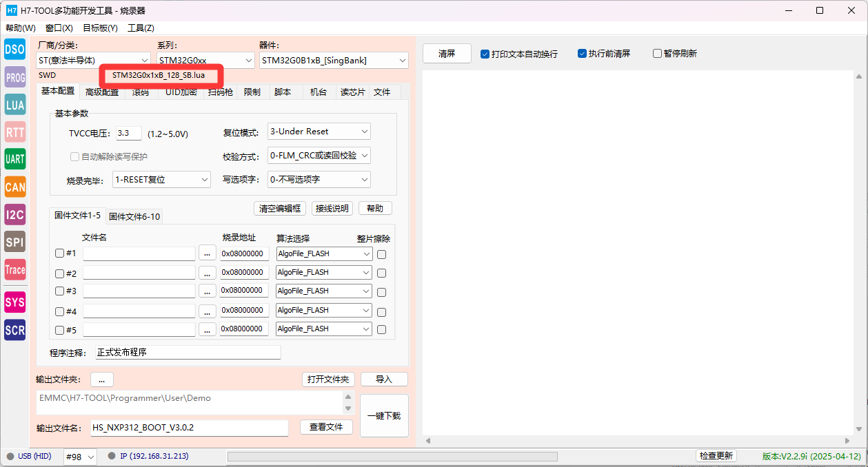This screenshot has height=467, width=868.
Task: Open the 厂商/分类 vendor dropdown
Action: coord(93,61)
